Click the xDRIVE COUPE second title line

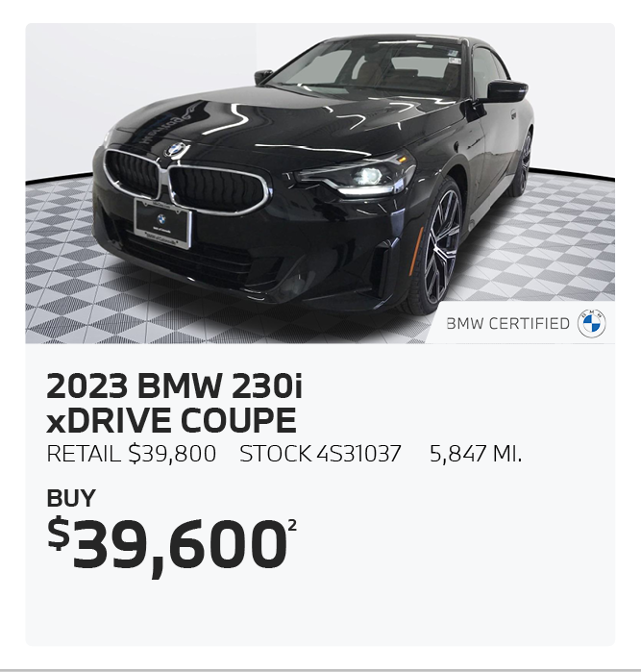coord(171,420)
